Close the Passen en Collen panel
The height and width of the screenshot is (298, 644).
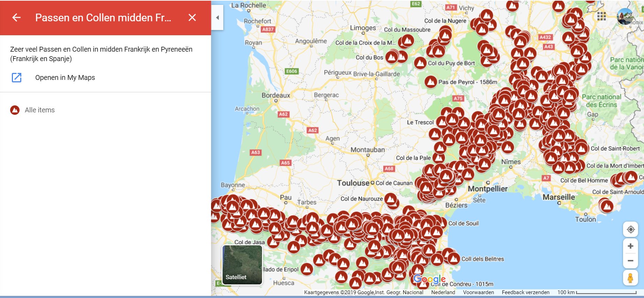(x=192, y=17)
